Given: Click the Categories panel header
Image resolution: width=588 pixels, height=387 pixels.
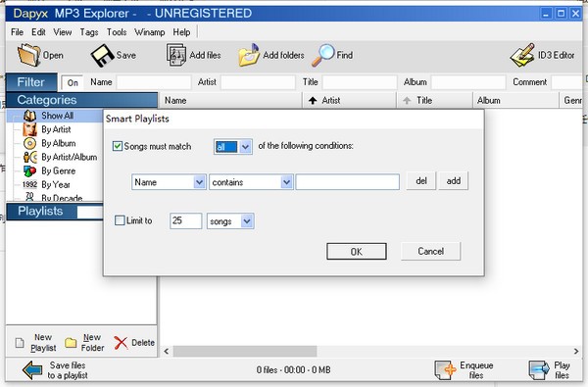Looking at the screenshot, I should point(81,100).
